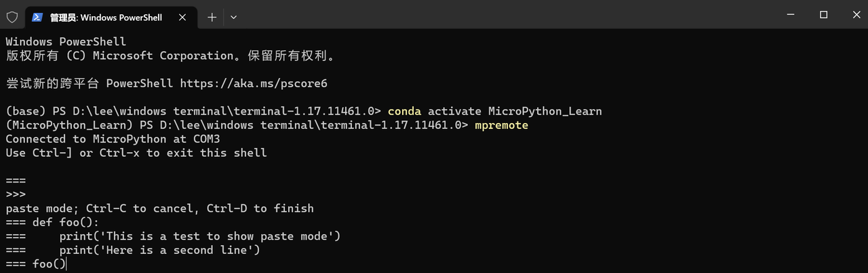
Task: Click the Connected to MicroPython at COM3 line
Action: coord(116,139)
